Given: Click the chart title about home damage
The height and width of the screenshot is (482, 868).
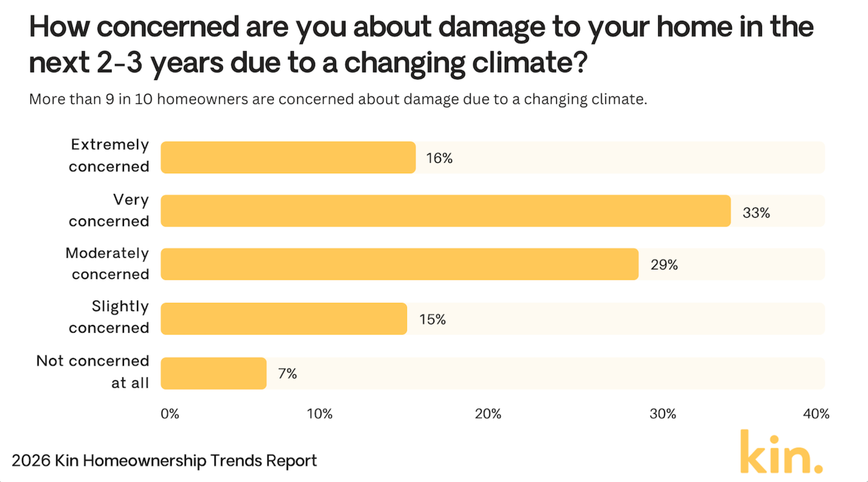Looking at the screenshot, I should pyautogui.click(x=421, y=44).
